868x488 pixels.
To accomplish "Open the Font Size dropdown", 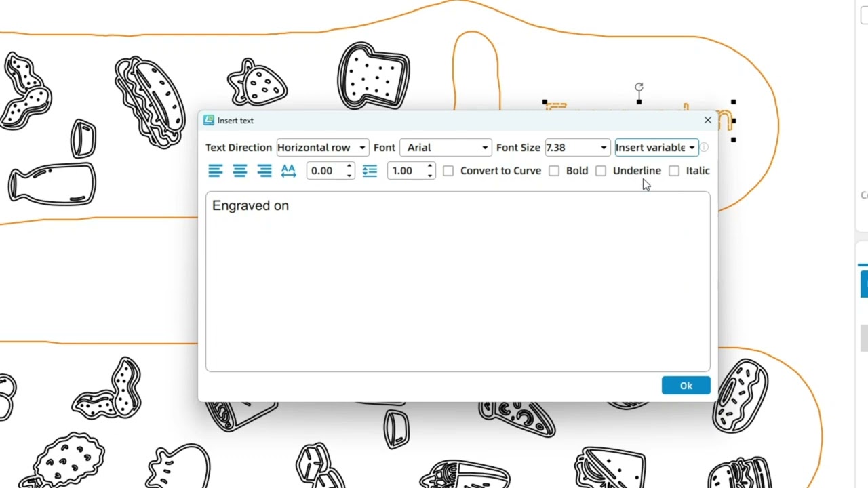I will pos(603,148).
